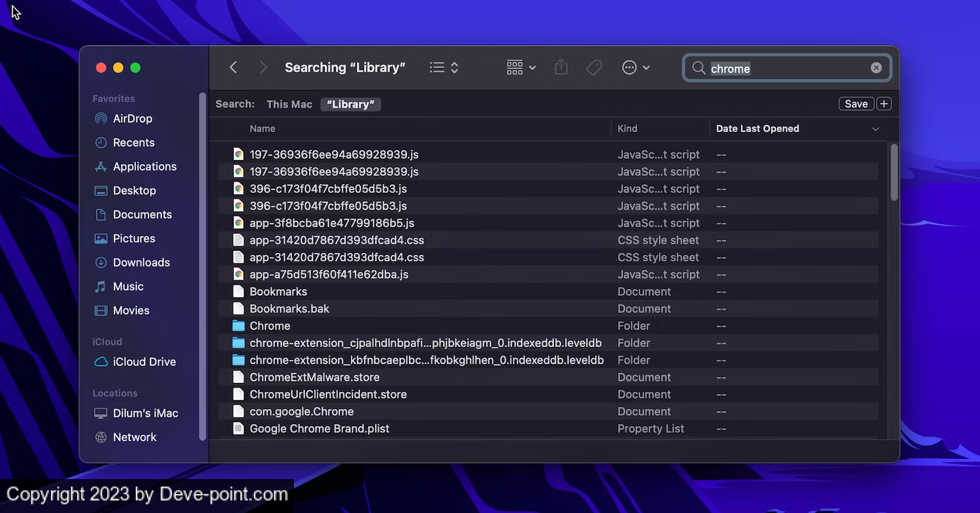Click the magnifying glass search icon
980x513 pixels.
[698, 68]
